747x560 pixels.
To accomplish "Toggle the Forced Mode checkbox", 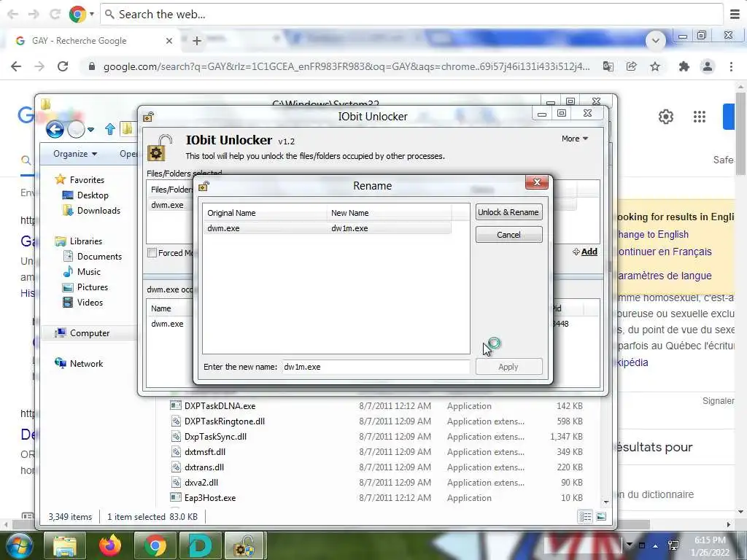I will (152, 253).
